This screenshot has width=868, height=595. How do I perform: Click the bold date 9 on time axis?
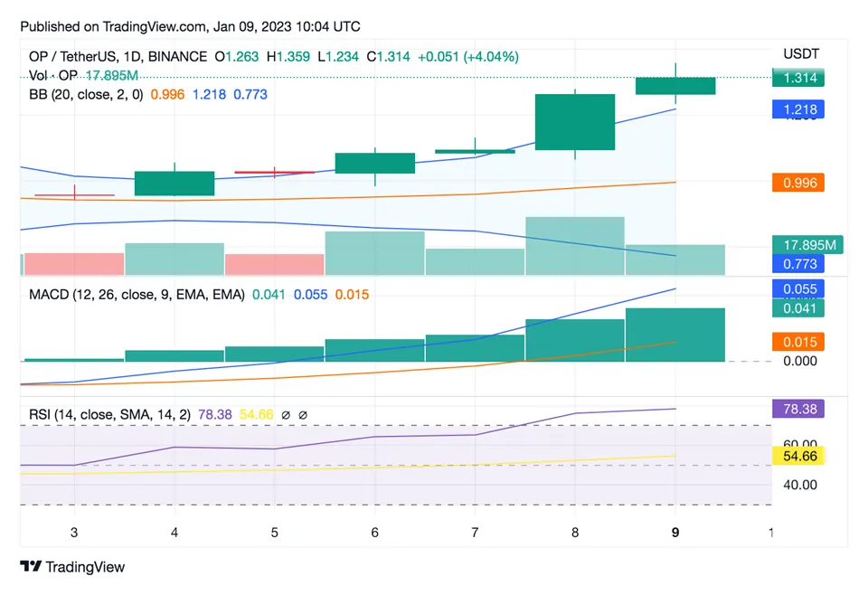675,534
